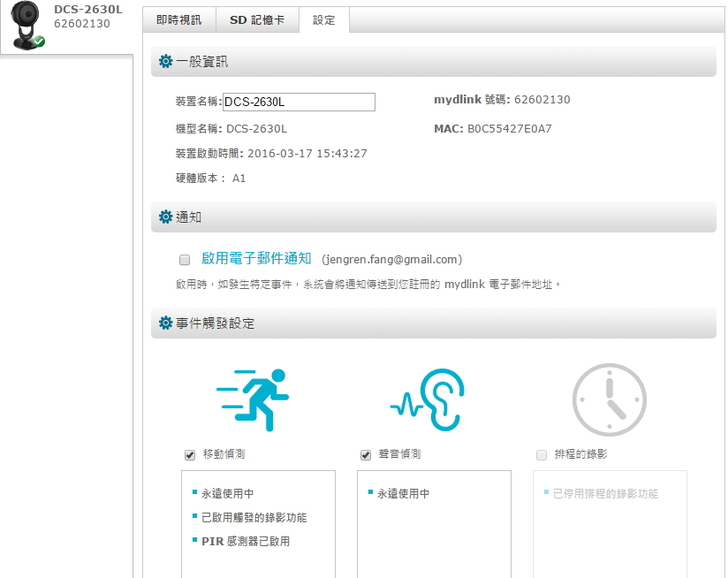
Task: Uncheck the 聲音偵測 checkbox
Action: click(x=366, y=455)
